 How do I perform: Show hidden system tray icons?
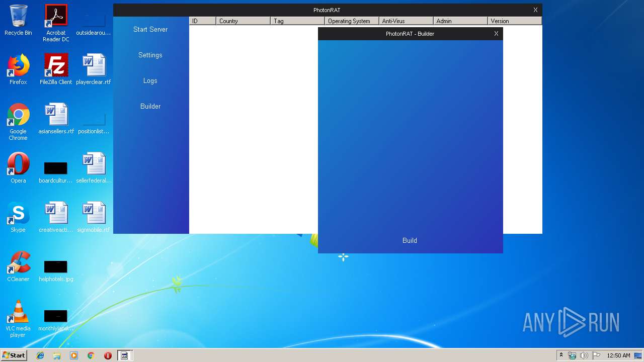point(561,355)
